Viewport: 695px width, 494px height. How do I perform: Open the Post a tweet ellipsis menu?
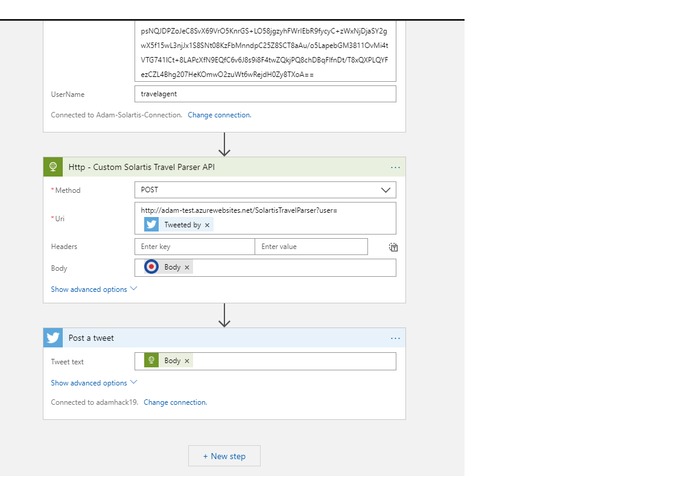pos(395,338)
